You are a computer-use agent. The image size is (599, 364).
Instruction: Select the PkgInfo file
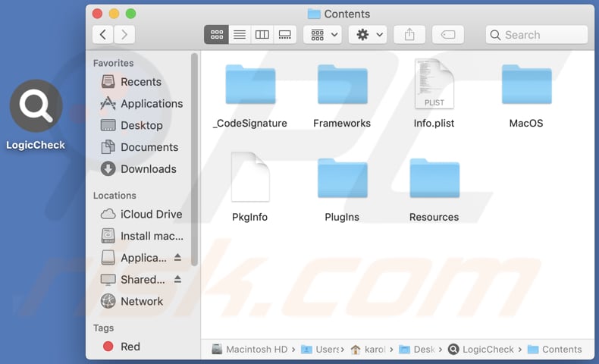click(250, 177)
